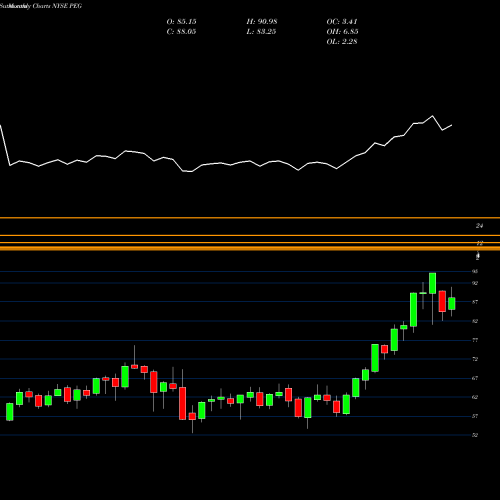Click the 'OC: 3.41' reading
Viewport: 500px width, 500px height.
[x=342, y=22]
